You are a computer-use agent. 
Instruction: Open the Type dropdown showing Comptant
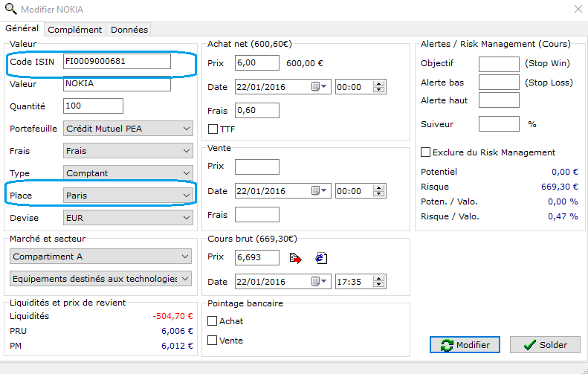(128, 173)
